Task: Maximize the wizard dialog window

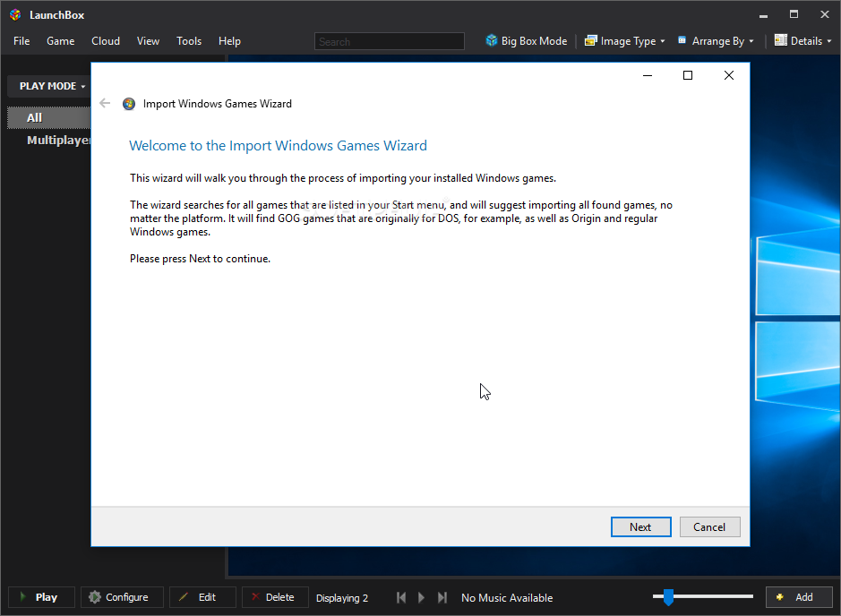Action: click(688, 75)
